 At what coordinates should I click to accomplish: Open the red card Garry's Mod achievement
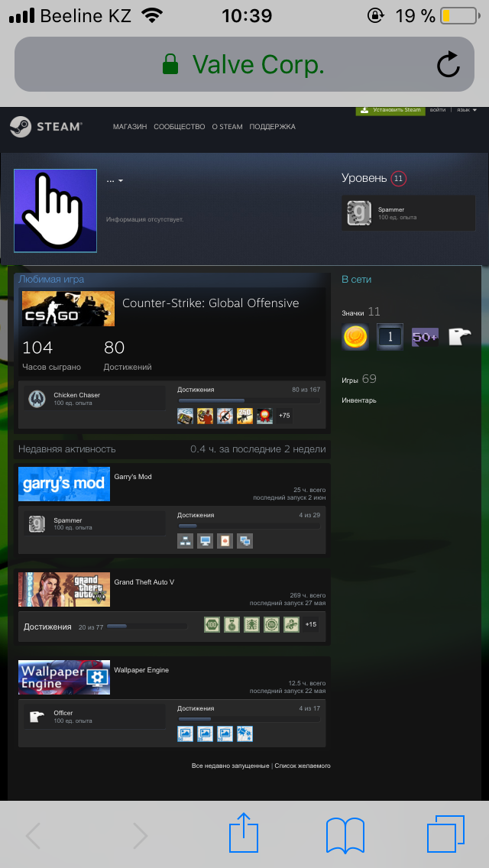(225, 541)
